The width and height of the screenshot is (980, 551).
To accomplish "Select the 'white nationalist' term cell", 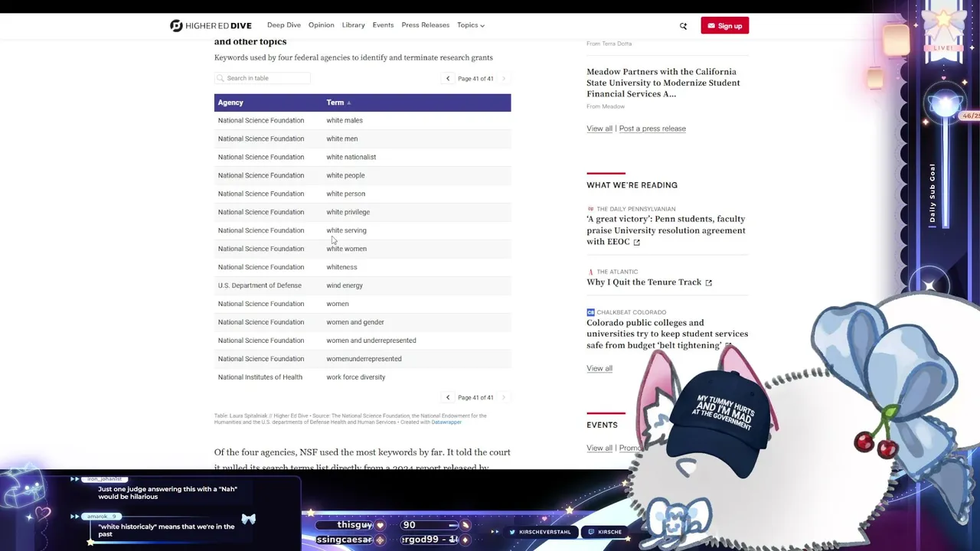I will [351, 157].
